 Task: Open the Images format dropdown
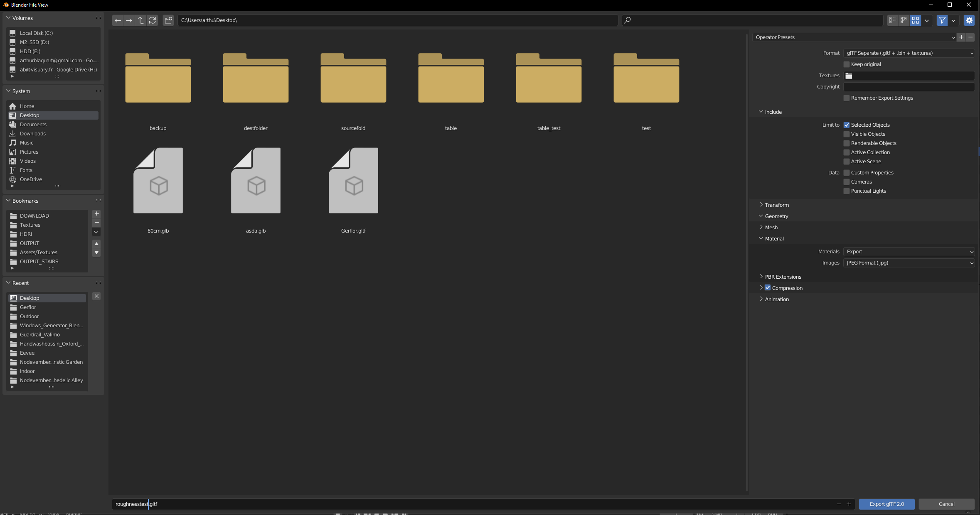coord(909,263)
